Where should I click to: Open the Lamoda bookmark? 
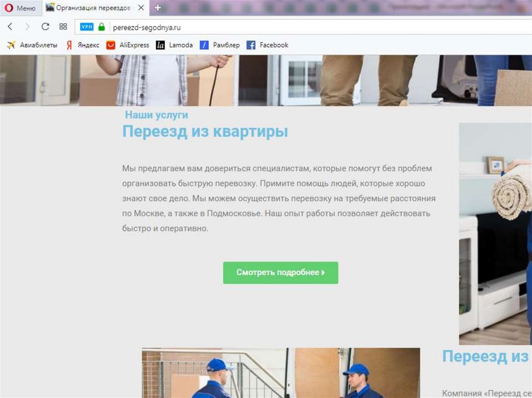175,45
